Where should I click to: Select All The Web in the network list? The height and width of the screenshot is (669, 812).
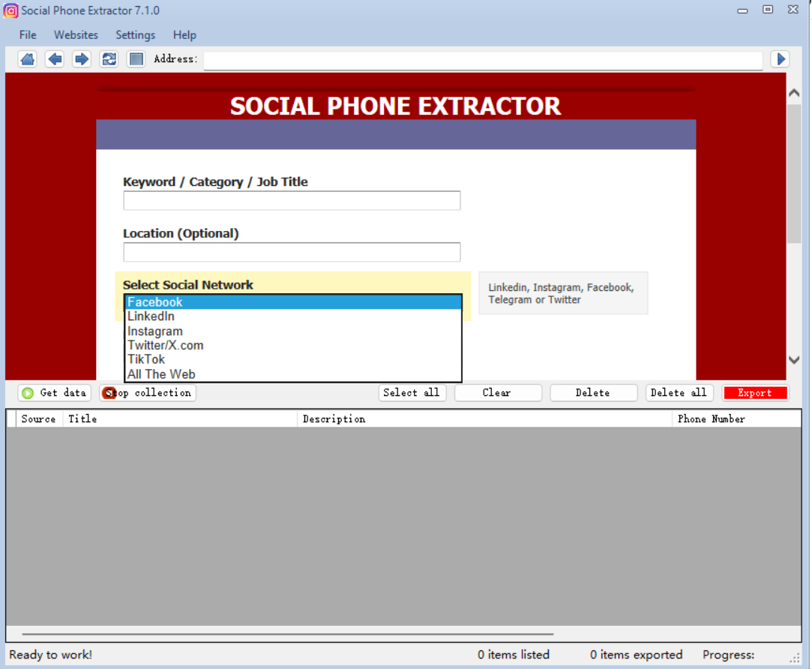(x=294, y=374)
